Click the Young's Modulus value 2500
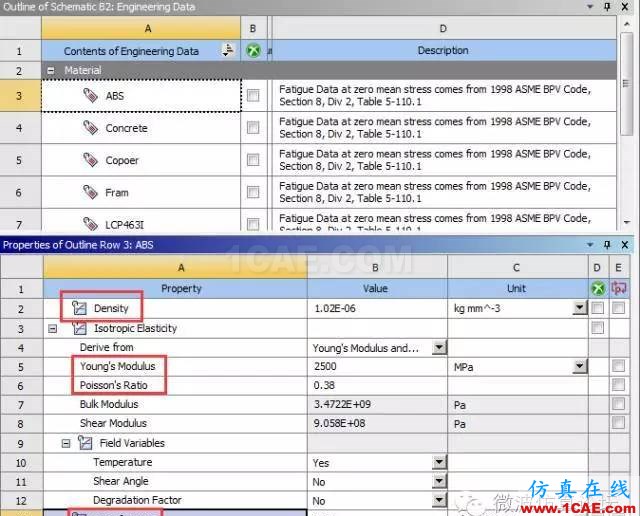Screen dimensions: 640x516 coord(325,366)
